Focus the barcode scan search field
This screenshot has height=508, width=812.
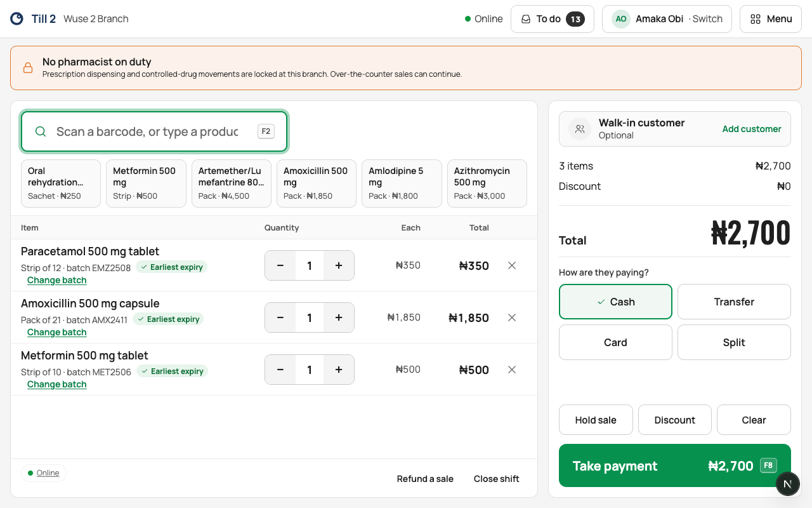pyautogui.click(x=154, y=131)
